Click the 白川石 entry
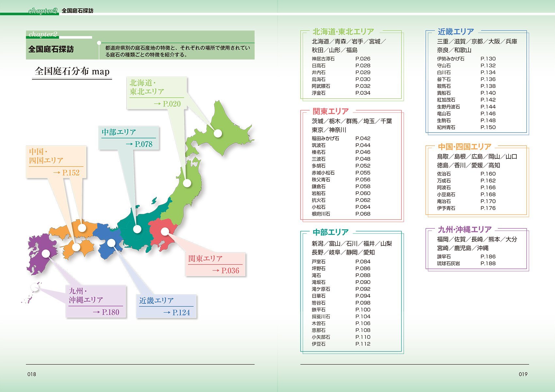555x392 pixels. tap(466, 73)
